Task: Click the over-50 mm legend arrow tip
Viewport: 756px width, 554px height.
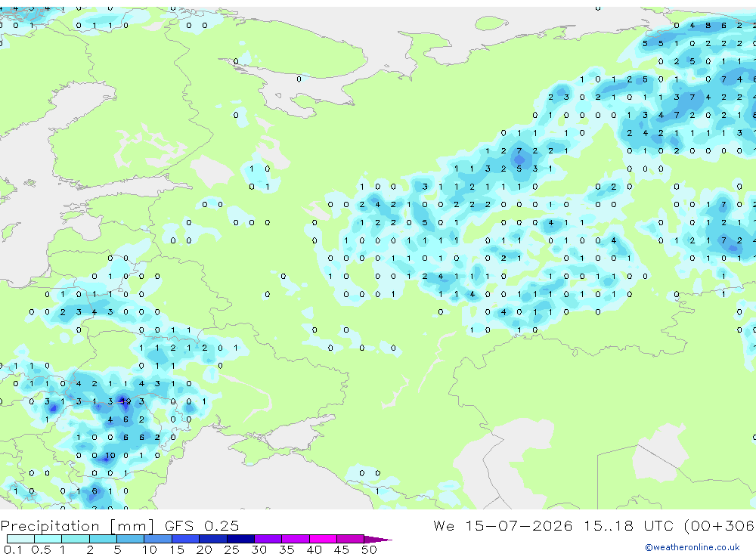Action: click(379, 539)
